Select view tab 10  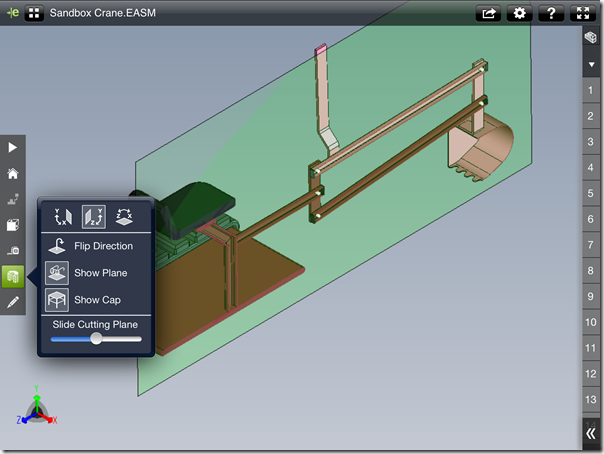click(x=591, y=322)
